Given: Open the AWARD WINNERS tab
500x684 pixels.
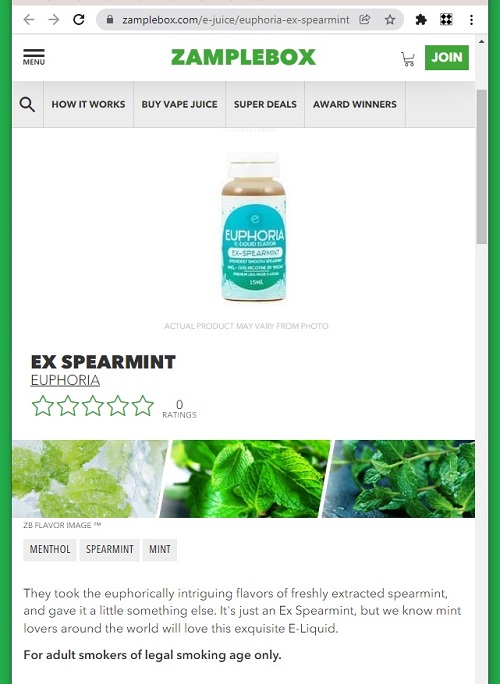Looking at the screenshot, I should coord(355,105).
